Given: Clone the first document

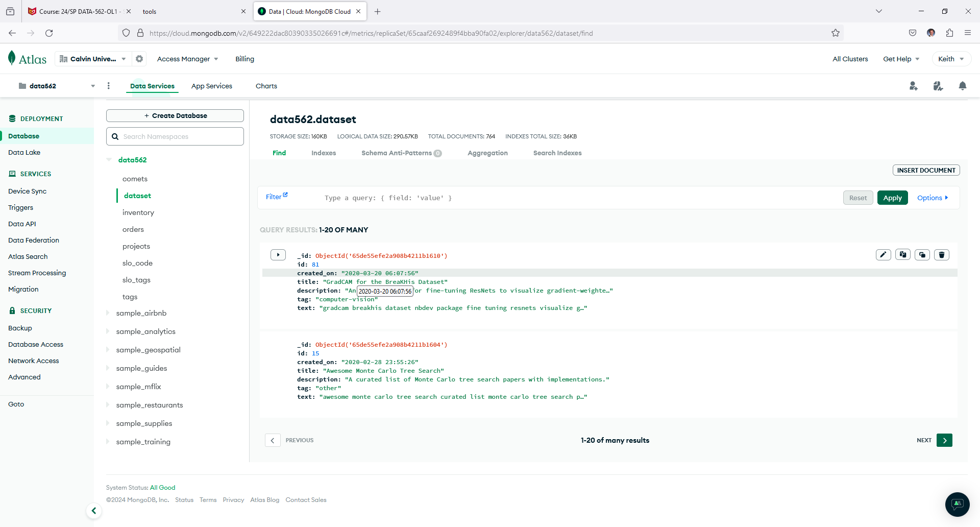Looking at the screenshot, I should 922,255.
